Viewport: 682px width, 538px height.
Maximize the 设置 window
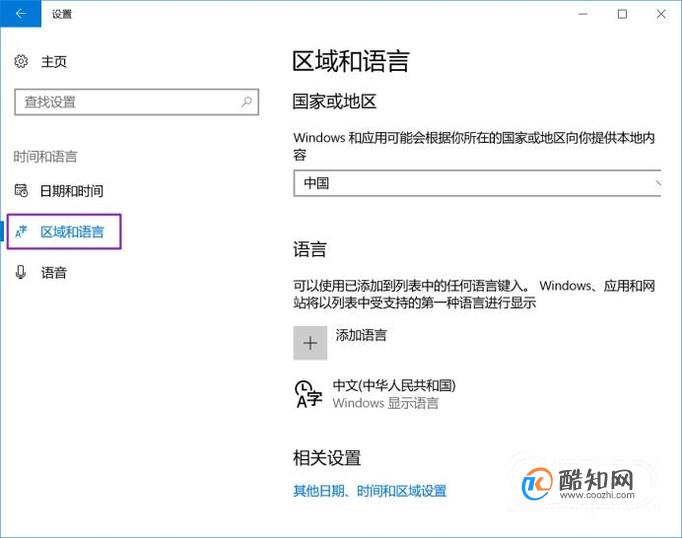click(x=622, y=14)
